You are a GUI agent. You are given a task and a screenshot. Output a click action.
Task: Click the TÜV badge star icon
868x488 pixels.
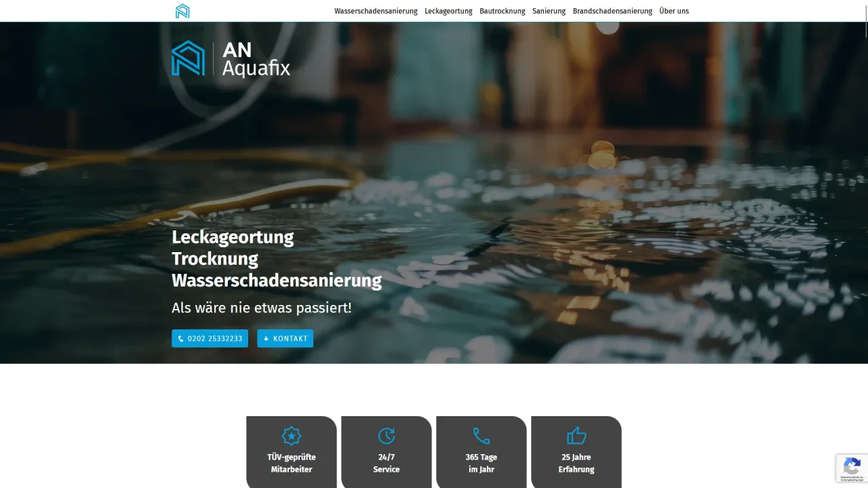[292, 436]
